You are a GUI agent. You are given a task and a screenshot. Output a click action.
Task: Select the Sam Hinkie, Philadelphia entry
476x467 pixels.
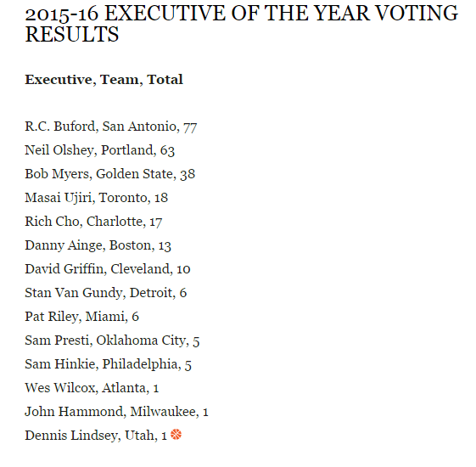(x=108, y=364)
